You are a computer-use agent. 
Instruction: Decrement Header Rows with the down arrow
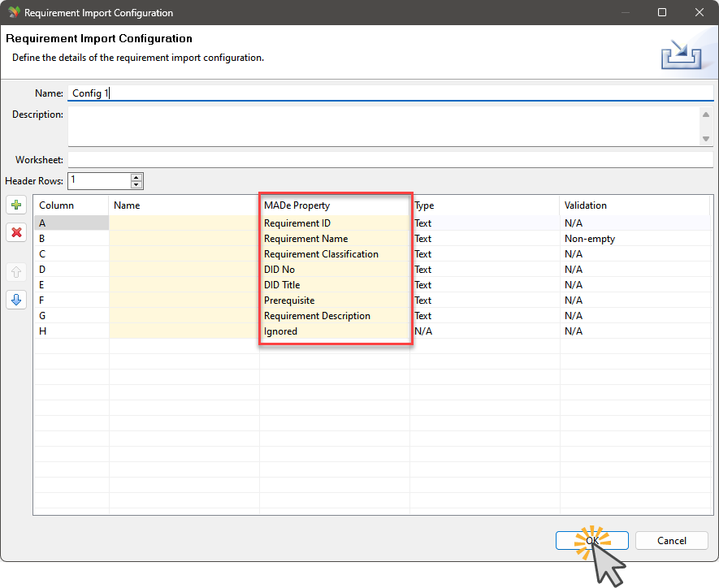136,184
